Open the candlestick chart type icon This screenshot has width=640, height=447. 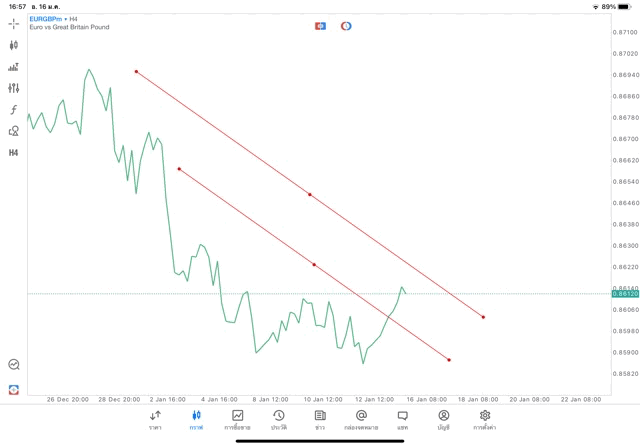[14, 45]
